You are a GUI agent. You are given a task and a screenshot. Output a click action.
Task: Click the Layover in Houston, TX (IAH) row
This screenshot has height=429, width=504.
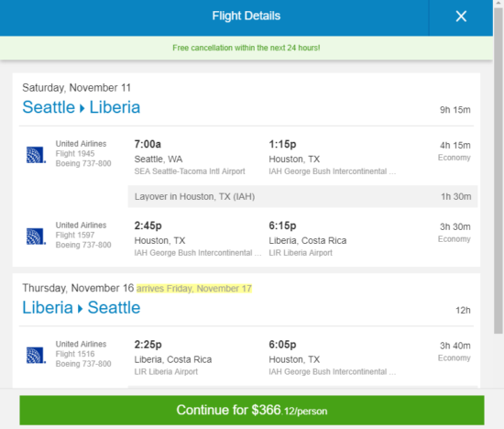point(302,196)
